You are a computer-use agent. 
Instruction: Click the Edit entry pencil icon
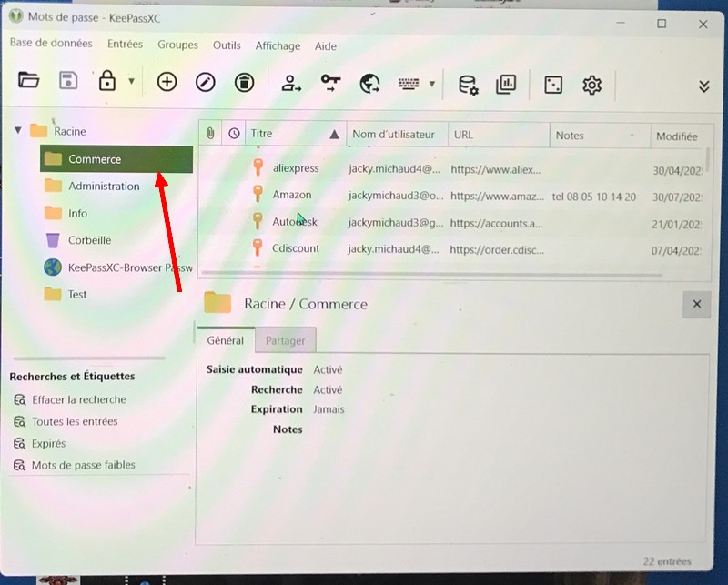tap(206, 83)
